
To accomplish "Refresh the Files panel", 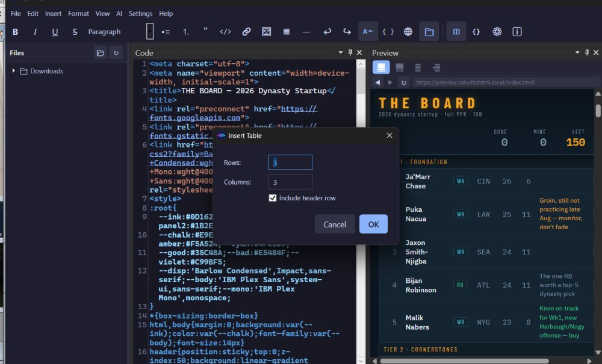I will coord(116,53).
